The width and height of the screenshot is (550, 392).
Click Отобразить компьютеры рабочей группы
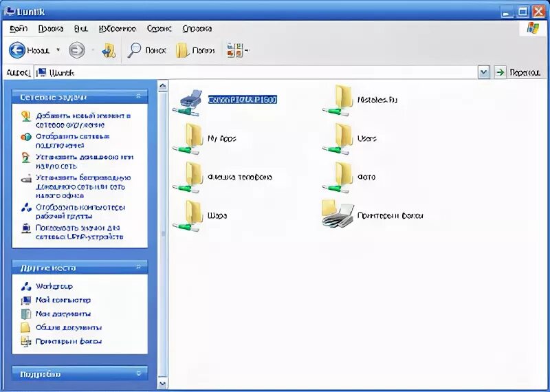coord(80,211)
